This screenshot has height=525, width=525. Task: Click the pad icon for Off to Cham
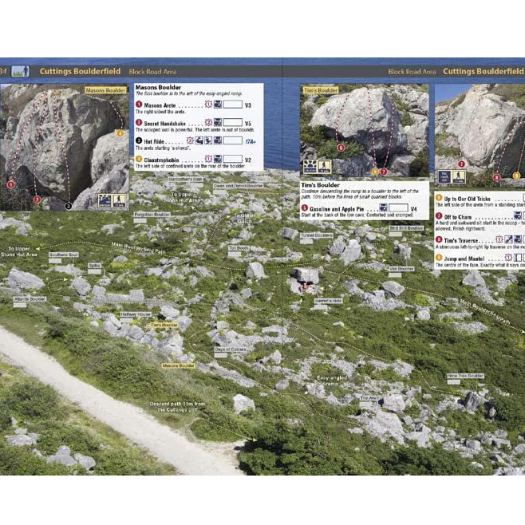pyautogui.click(x=518, y=215)
